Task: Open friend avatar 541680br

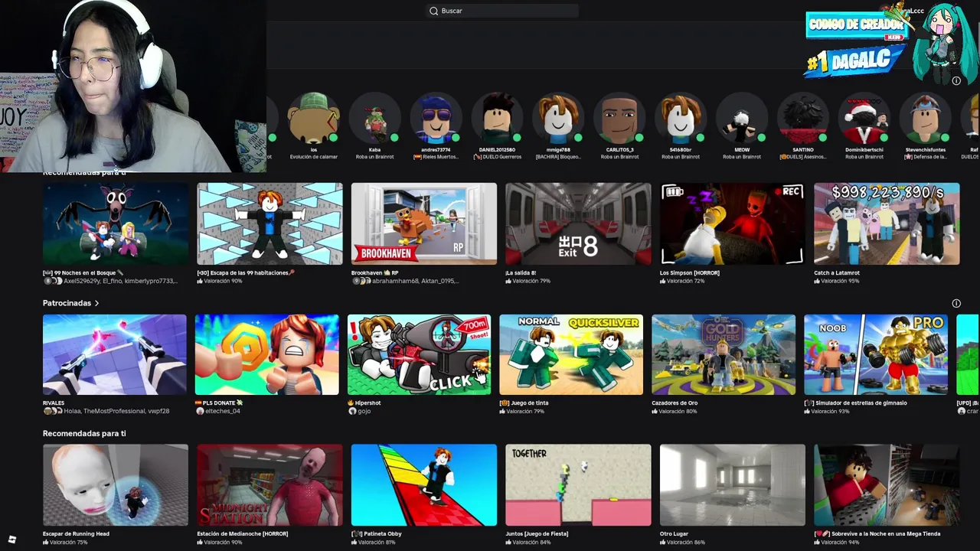Action: (681, 119)
